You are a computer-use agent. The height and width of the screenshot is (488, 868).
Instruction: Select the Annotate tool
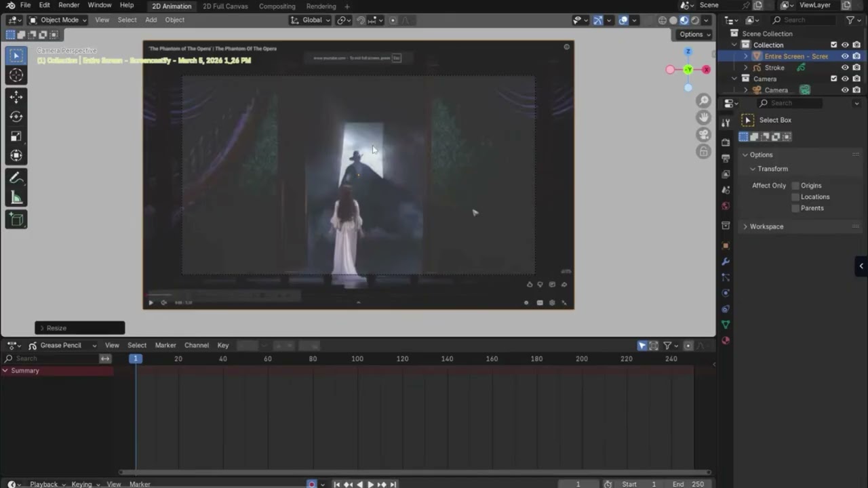tap(16, 178)
